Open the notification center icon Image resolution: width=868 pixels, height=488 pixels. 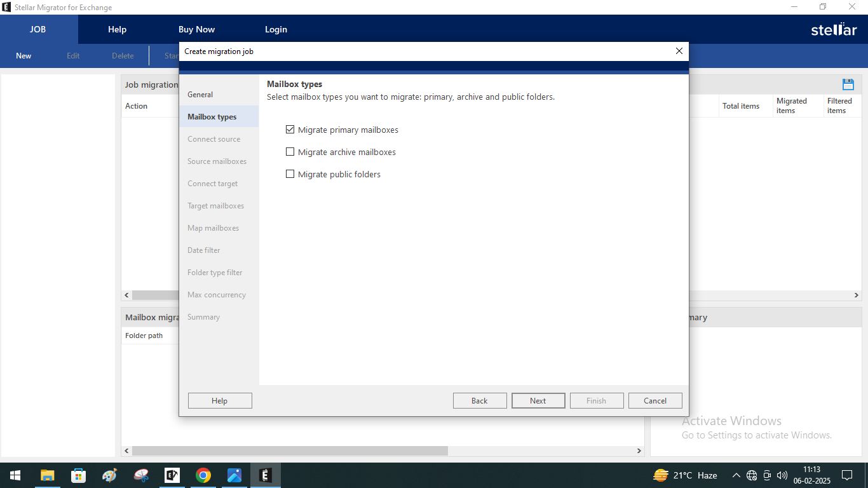pyautogui.click(x=847, y=475)
